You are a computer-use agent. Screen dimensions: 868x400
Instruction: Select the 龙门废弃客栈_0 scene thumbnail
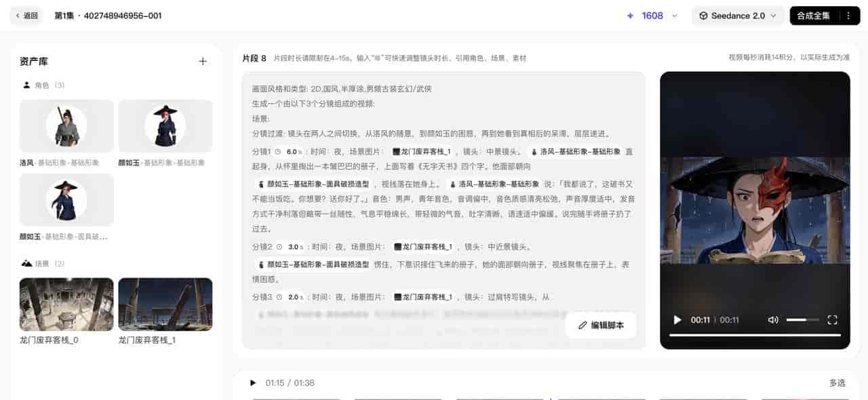[x=66, y=304]
